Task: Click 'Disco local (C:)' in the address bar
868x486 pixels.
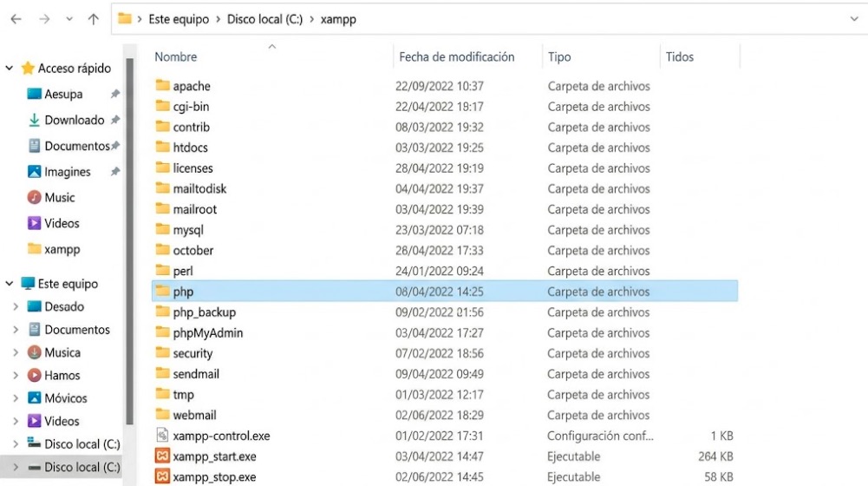Action: 264,19
